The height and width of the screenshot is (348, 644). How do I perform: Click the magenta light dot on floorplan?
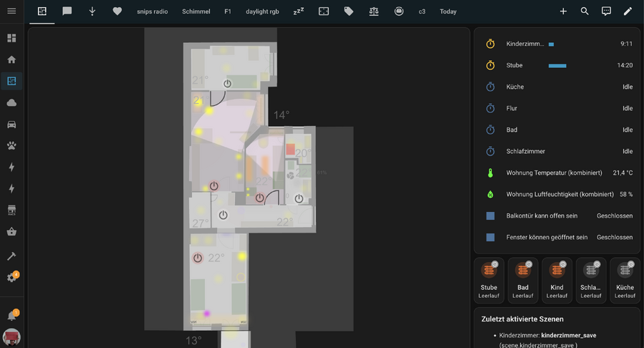coord(208,313)
